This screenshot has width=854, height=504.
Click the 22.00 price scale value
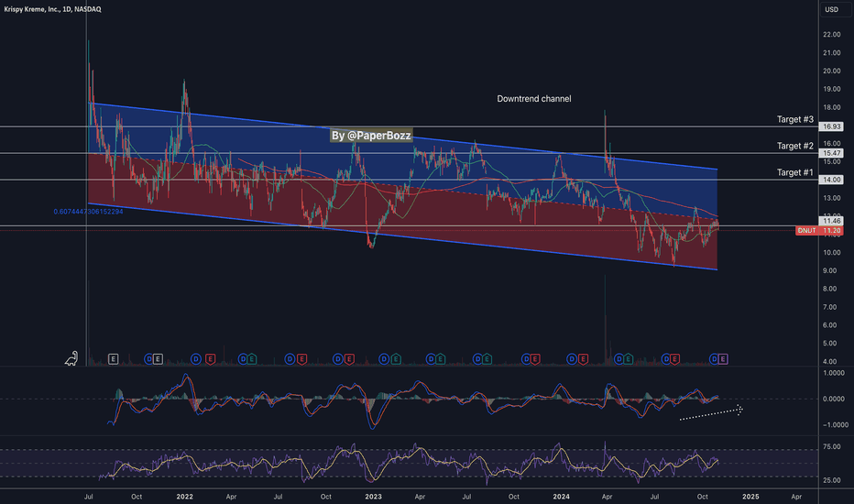click(831, 34)
